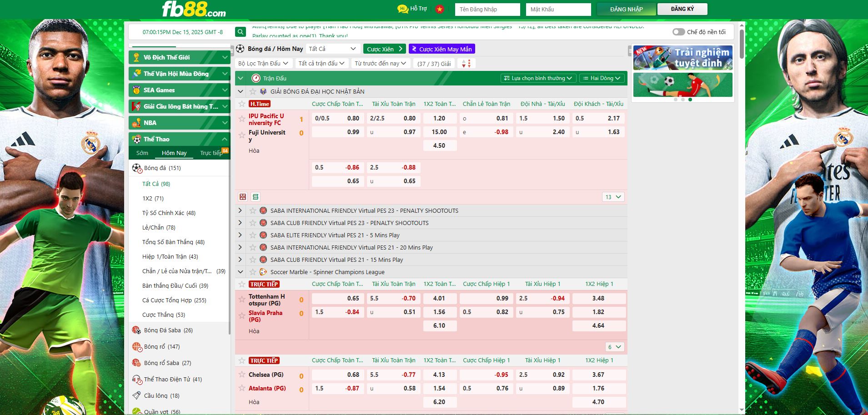The image size is (868, 415).
Task: Open the Bộ Lọc Trận Đấu dropdown
Action: point(263,64)
